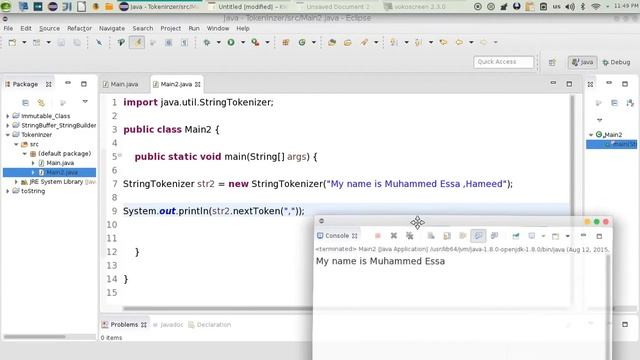Click the Pin Console icon

(516, 236)
